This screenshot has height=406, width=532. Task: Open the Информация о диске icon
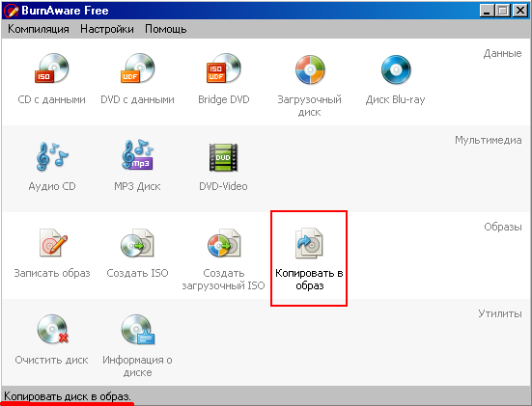pyautogui.click(x=138, y=330)
